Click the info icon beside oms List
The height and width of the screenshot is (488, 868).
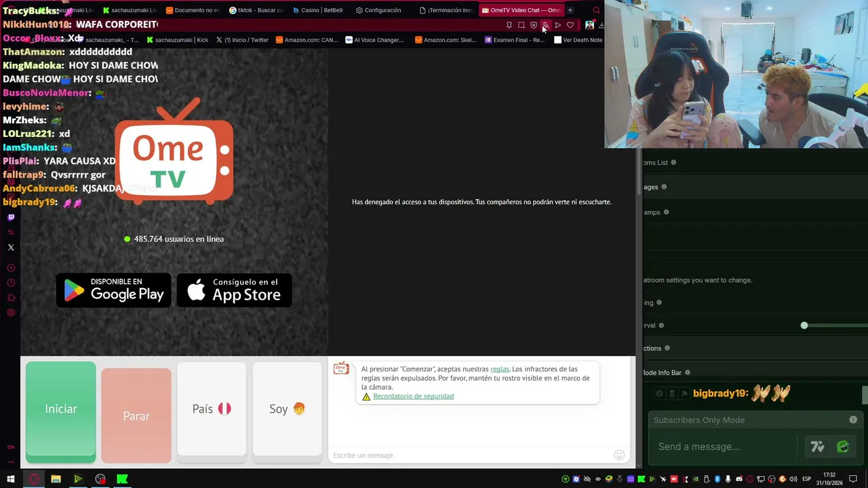(673, 163)
